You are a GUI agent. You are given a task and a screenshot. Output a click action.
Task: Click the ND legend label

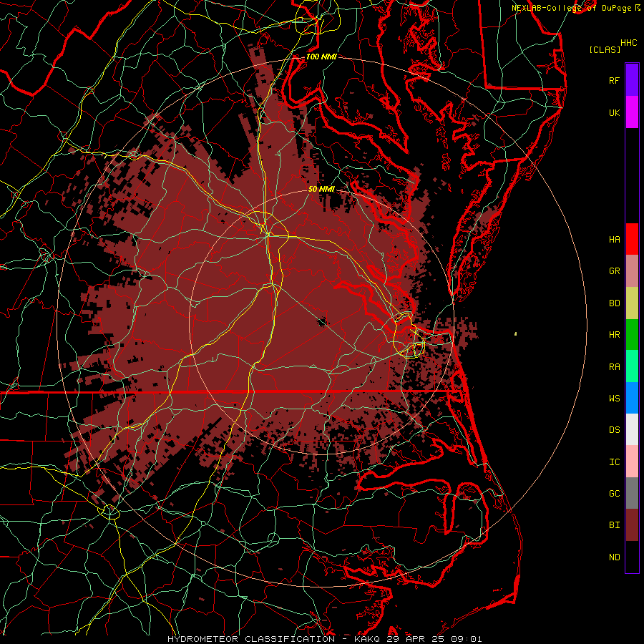click(x=614, y=557)
